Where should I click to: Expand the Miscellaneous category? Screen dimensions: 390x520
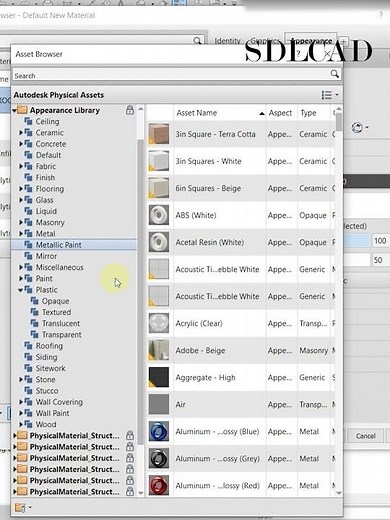click(x=21, y=267)
